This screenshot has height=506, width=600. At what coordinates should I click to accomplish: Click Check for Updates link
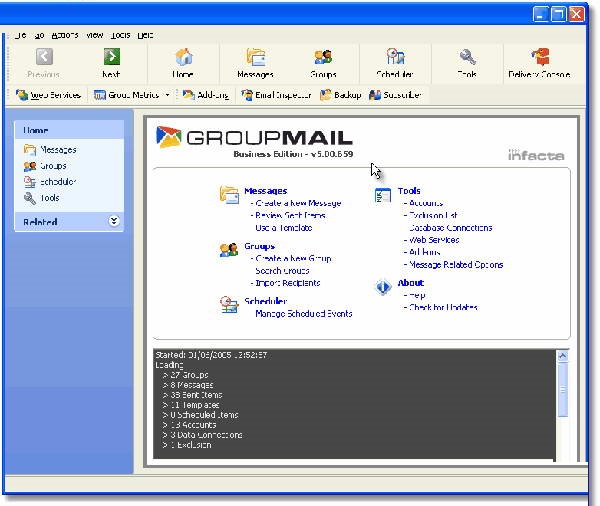(443, 307)
